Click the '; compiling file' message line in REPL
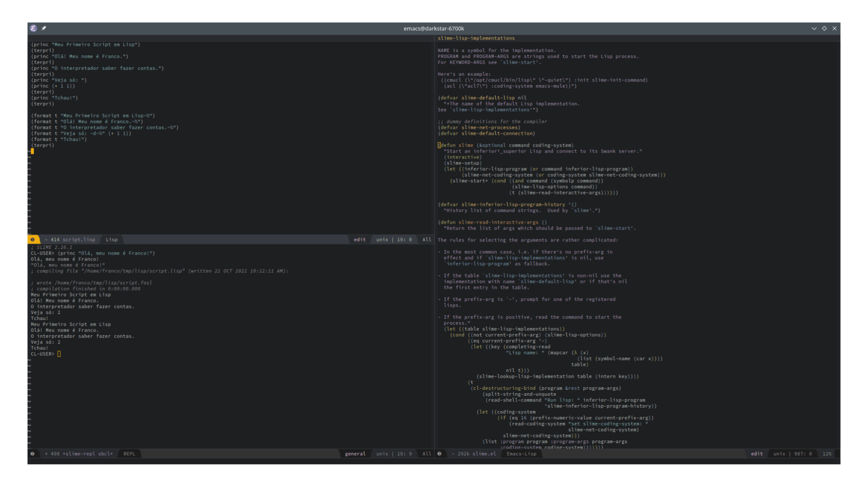868x497 pixels. [x=159, y=271]
